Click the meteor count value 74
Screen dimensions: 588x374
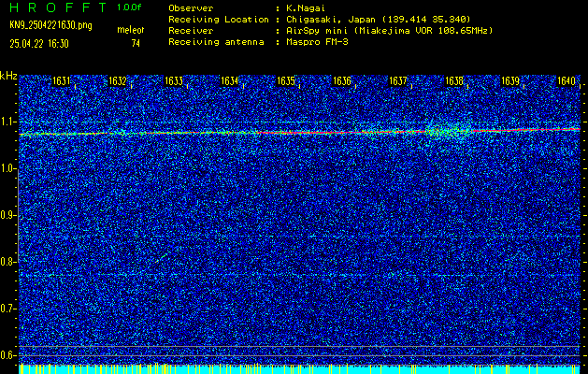coord(136,44)
